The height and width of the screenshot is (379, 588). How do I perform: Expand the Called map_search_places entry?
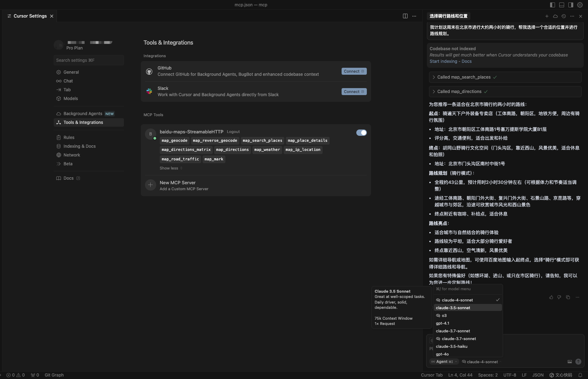464,77
